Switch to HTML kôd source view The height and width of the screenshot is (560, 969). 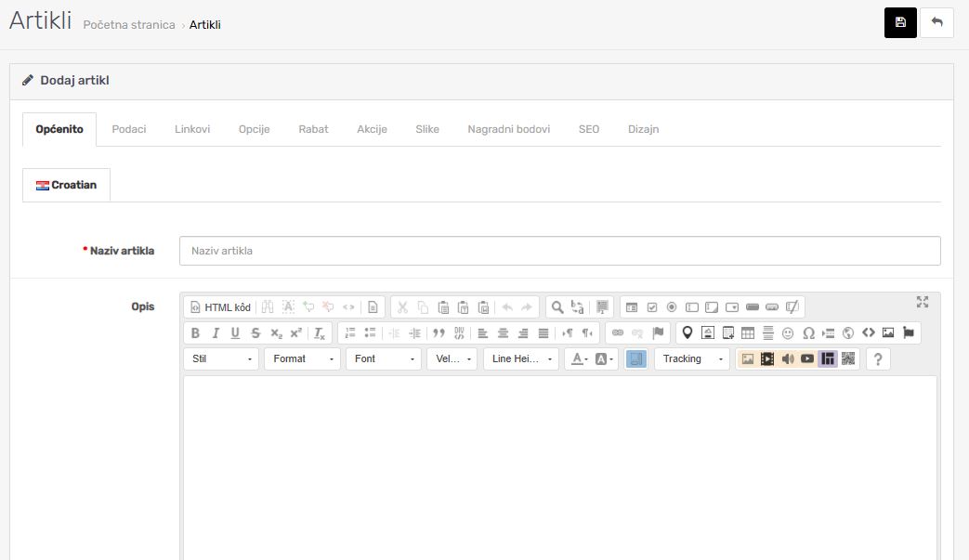(x=220, y=306)
